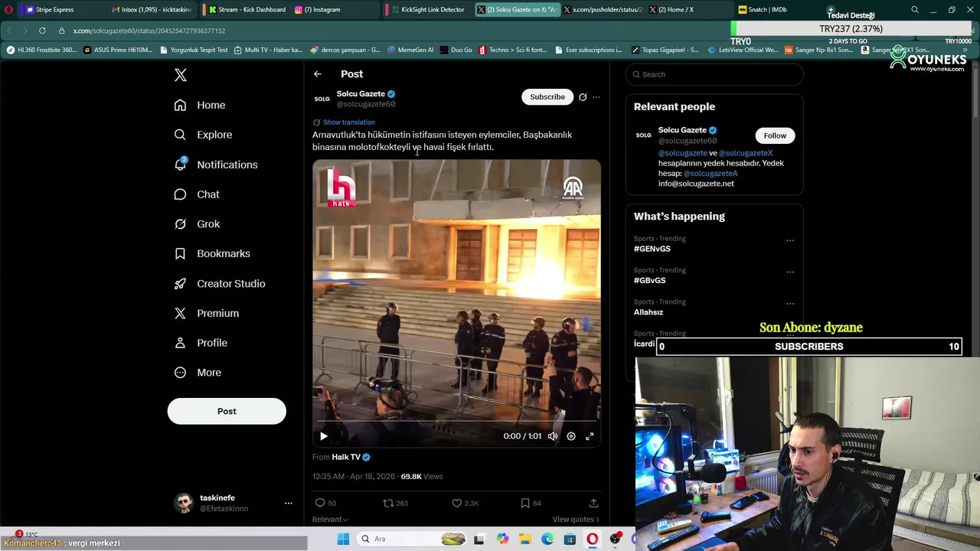
Task: Open MemeGen AI bookmark
Action: tap(410, 50)
